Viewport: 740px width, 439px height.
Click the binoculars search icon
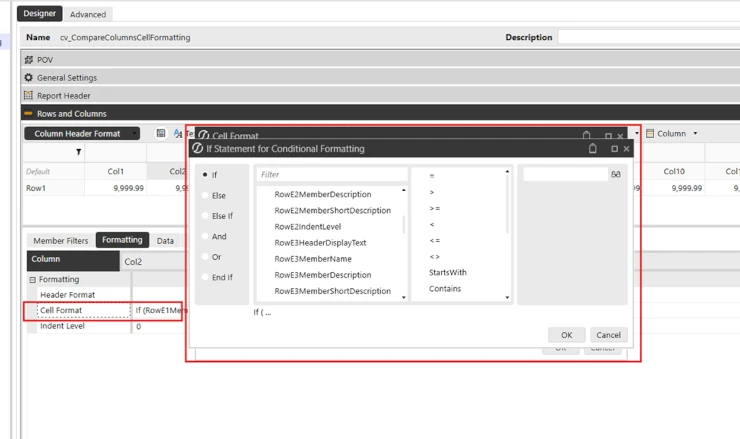click(615, 174)
